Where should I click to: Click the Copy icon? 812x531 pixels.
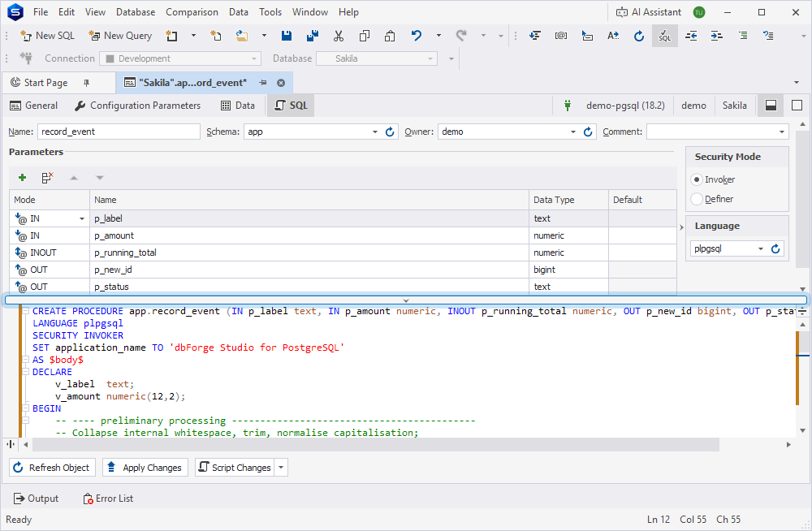coord(365,35)
